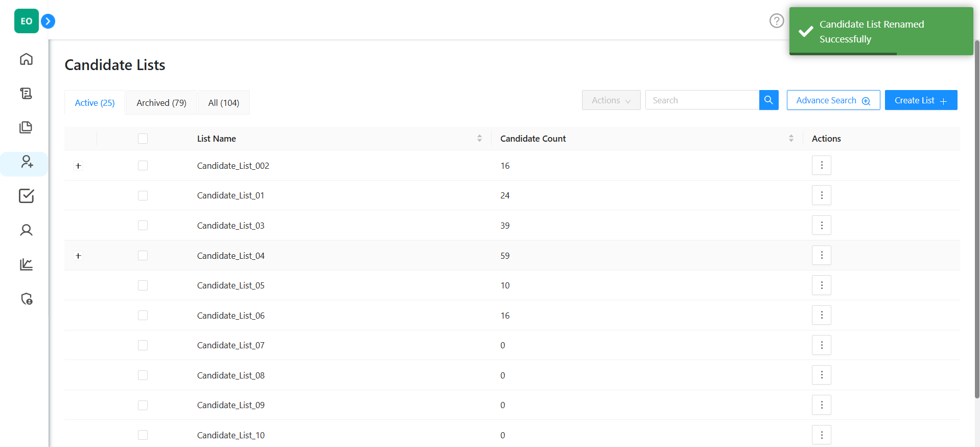The height and width of the screenshot is (447, 980).
Task: Open Advance Search
Action: click(833, 100)
